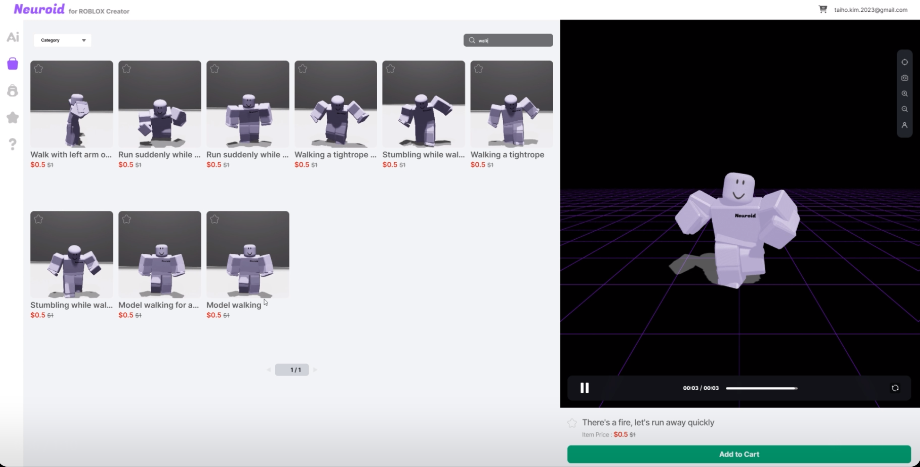Favorite the "Walk with left arm" animation star
This screenshot has height=467, width=920.
tap(38, 68)
